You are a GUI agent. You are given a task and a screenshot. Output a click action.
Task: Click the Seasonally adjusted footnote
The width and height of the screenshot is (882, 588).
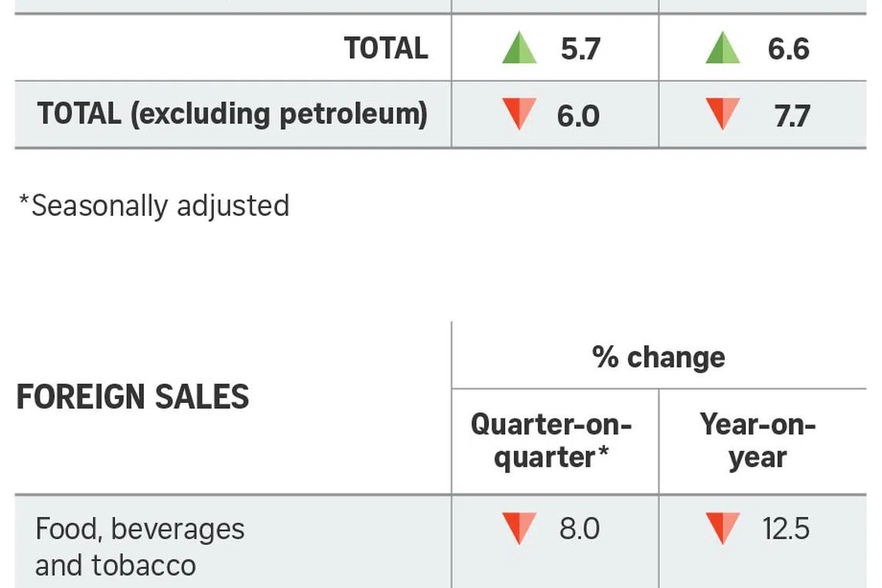(153, 206)
